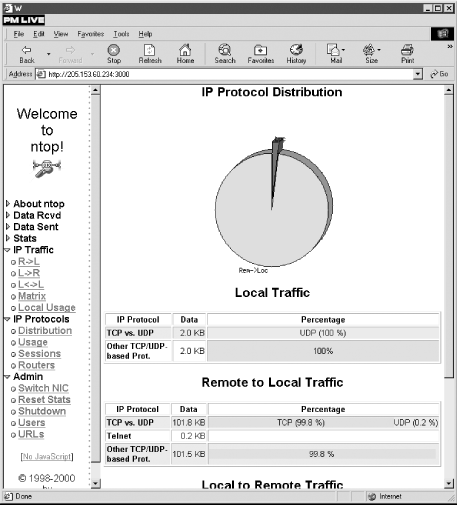Screen dimensions: 457x505
Task: Open the Tools menu
Action: pyautogui.click(x=121, y=34)
